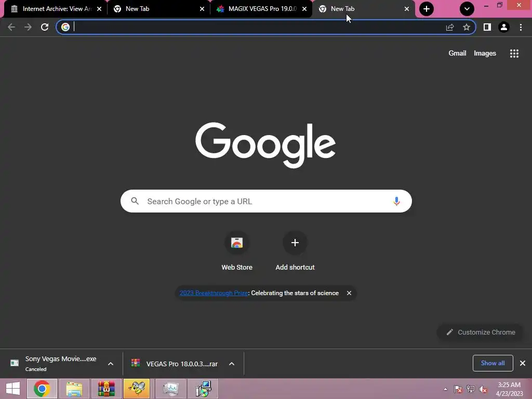Open the monitor app in taskbar

point(170,389)
